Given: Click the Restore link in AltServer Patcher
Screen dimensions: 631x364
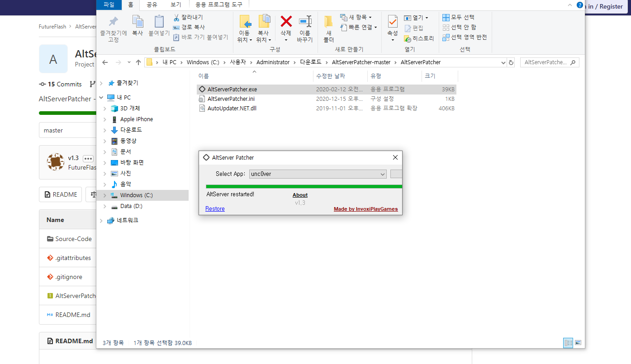Looking at the screenshot, I should click(x=215, y=209).
